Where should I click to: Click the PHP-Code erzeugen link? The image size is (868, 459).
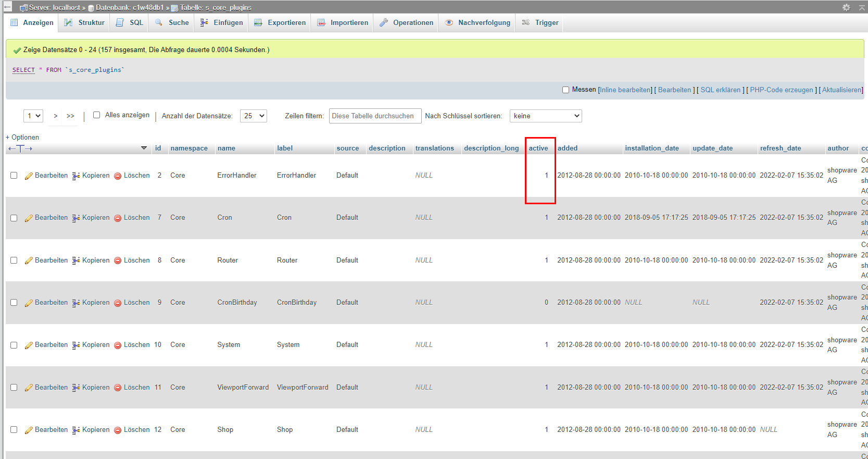click(781, 90)
